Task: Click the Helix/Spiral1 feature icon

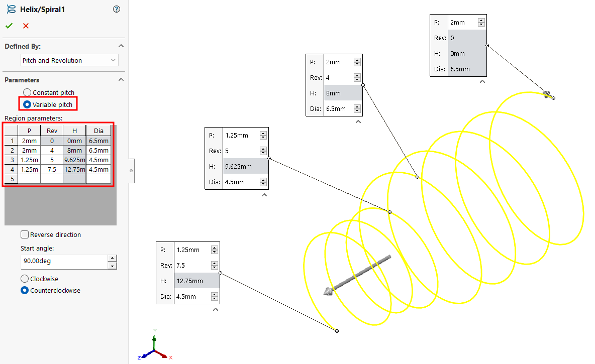Action: coord(11,9)
